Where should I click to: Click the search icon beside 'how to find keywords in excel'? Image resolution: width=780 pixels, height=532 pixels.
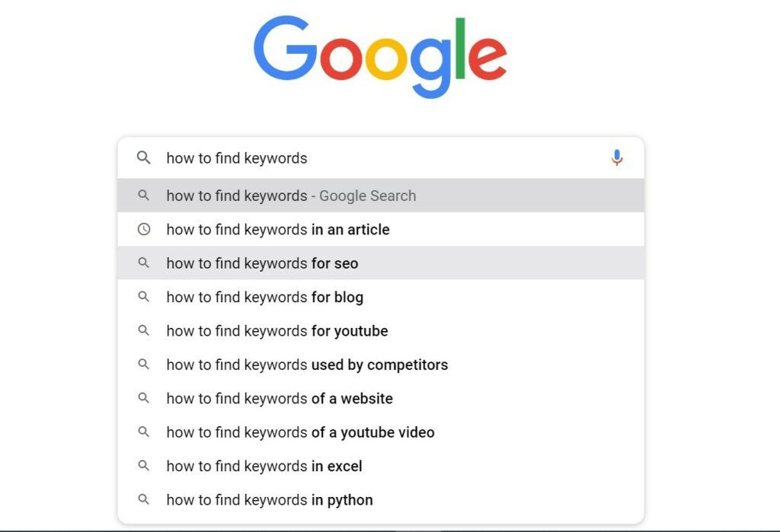(144, 466)
